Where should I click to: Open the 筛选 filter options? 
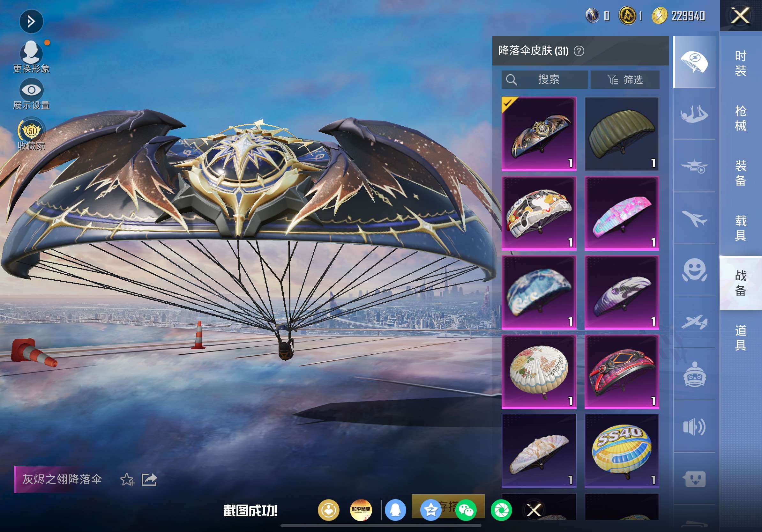point(625,80)
